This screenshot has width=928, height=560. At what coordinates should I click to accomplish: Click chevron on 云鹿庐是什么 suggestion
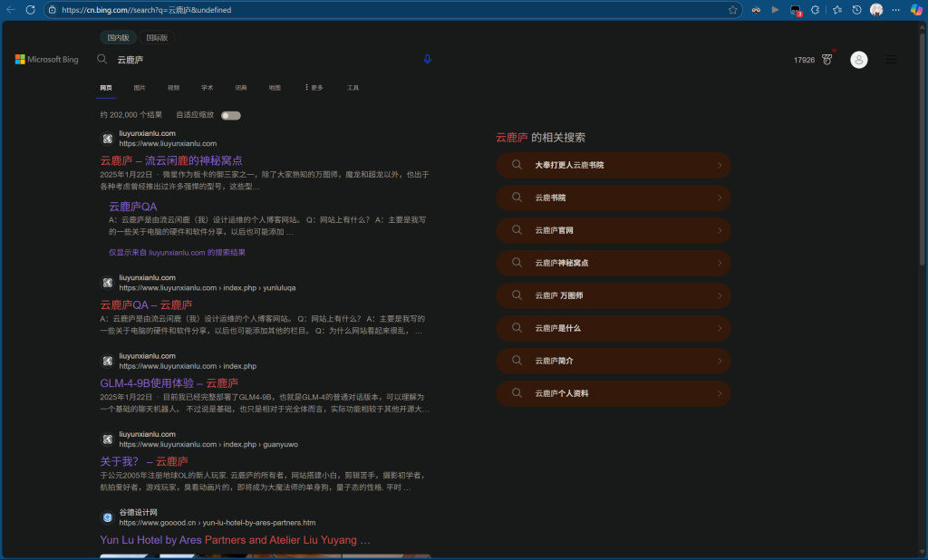(720, 328)
